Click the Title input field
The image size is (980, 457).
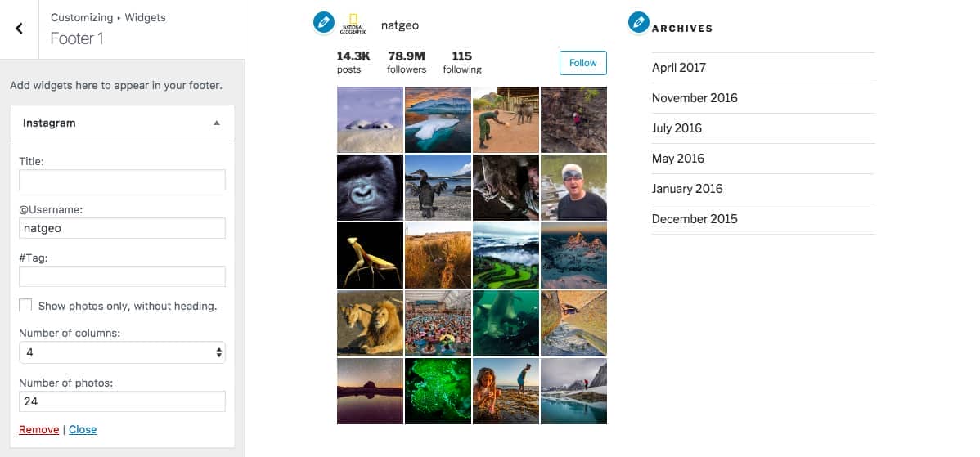(122, 180)
